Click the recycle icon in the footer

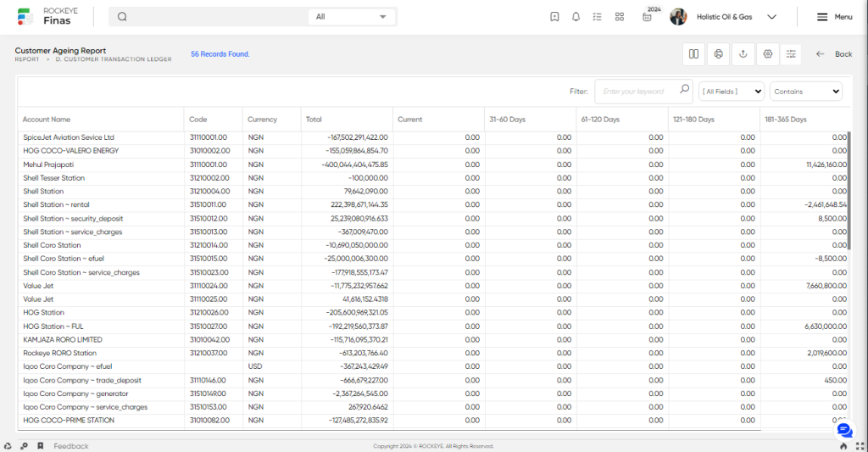[x=7, y=446]
